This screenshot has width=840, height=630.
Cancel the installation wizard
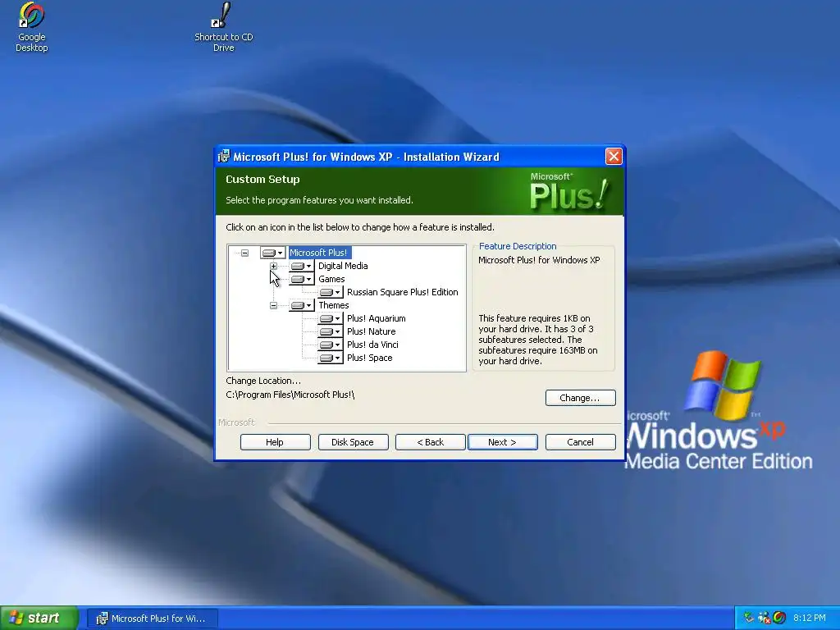[580, 442]
